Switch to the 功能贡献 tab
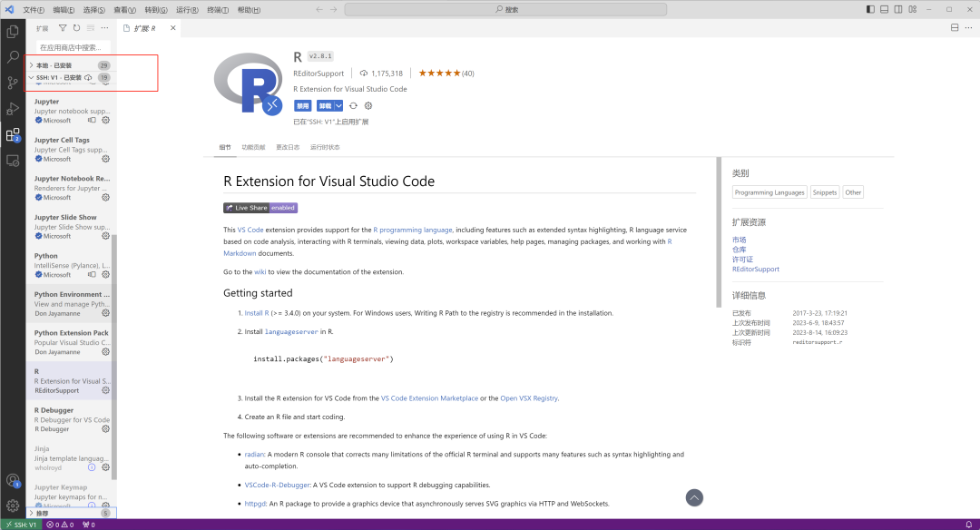This screenshot has width=980, height=530. click(253, 148)
